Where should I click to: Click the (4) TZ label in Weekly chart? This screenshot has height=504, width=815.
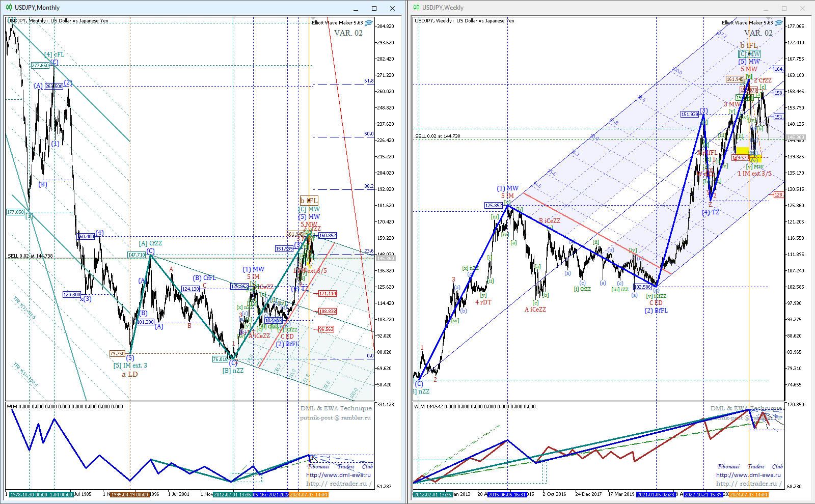[x=711, y=212]
